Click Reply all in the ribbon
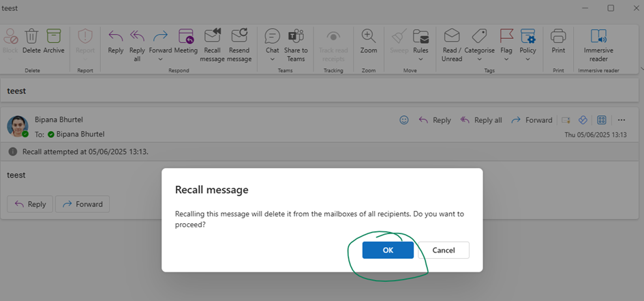 tap(137, 45)
